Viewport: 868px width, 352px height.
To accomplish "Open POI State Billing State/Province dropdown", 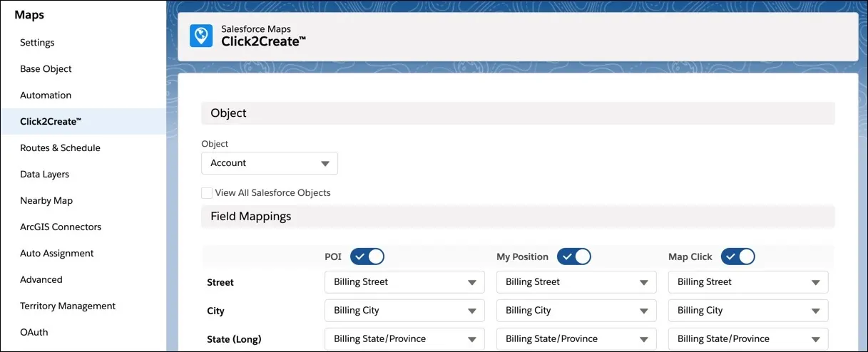I will [x=404, y=339].
